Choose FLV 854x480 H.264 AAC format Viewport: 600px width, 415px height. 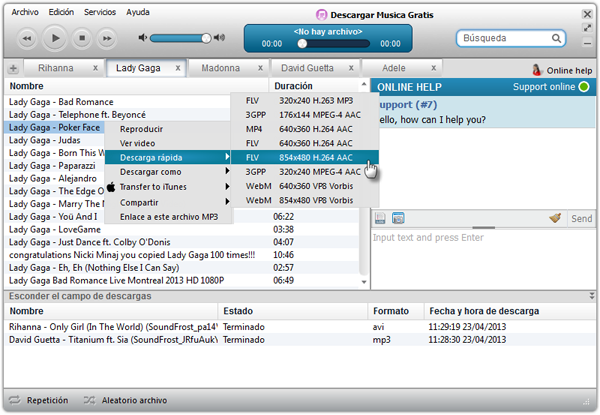[305, 157]
